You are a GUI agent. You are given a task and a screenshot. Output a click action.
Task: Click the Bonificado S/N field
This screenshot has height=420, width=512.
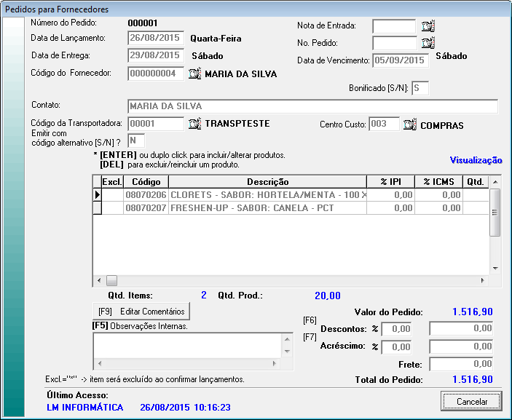(x=420, y=88)
